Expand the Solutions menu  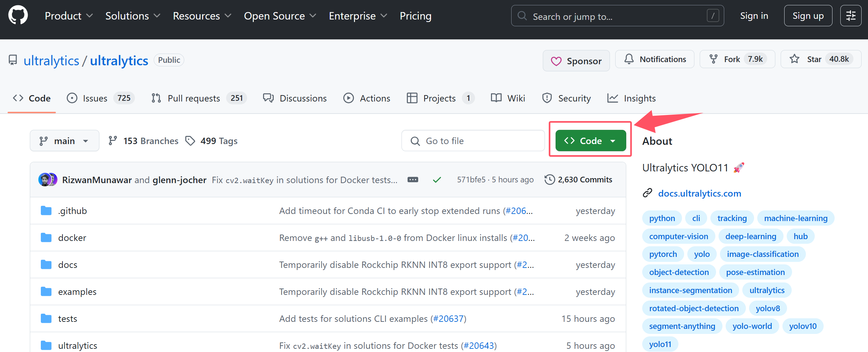coord(133,16)
